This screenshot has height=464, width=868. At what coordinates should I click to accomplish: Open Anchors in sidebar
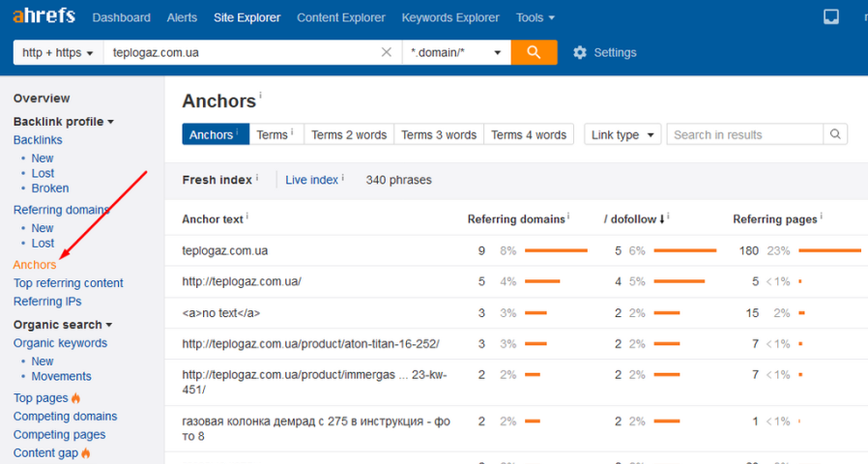point(35,265)
